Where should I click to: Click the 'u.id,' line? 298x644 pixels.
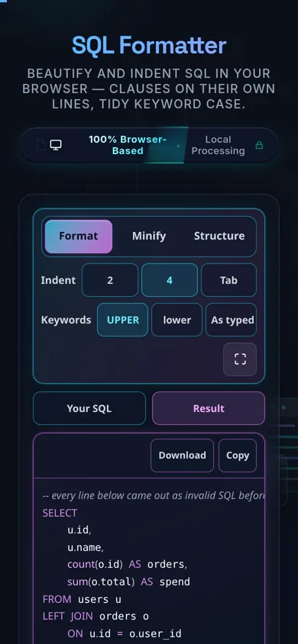pos(79,530)
